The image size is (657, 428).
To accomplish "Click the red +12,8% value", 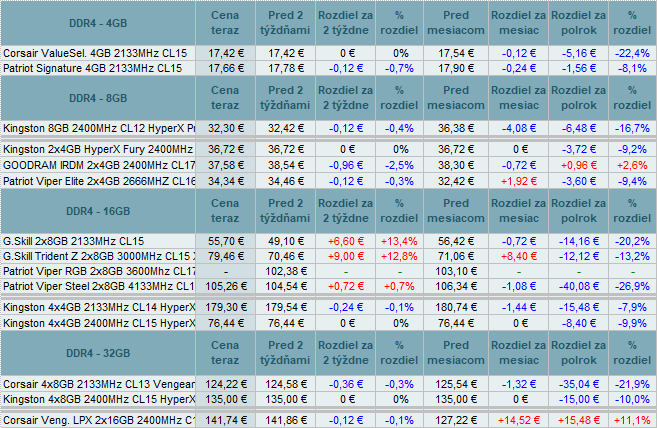I will tap(399, 256).
